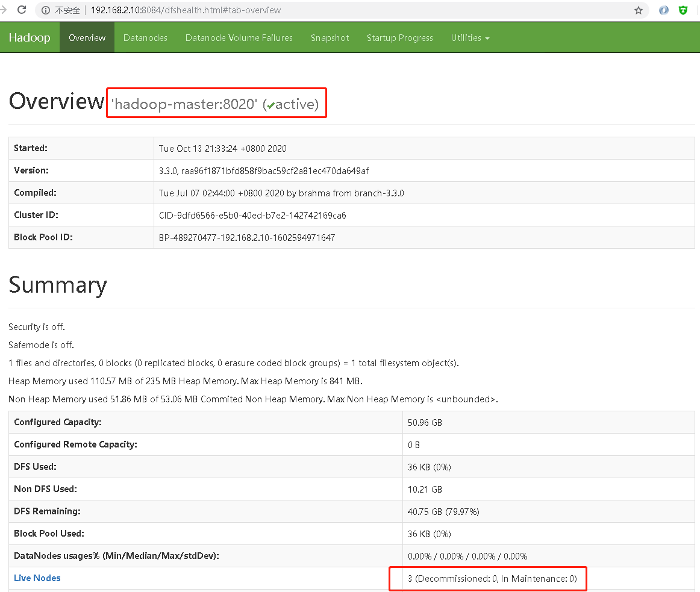Select Configured Capacity value 50.96 GB

425,422
